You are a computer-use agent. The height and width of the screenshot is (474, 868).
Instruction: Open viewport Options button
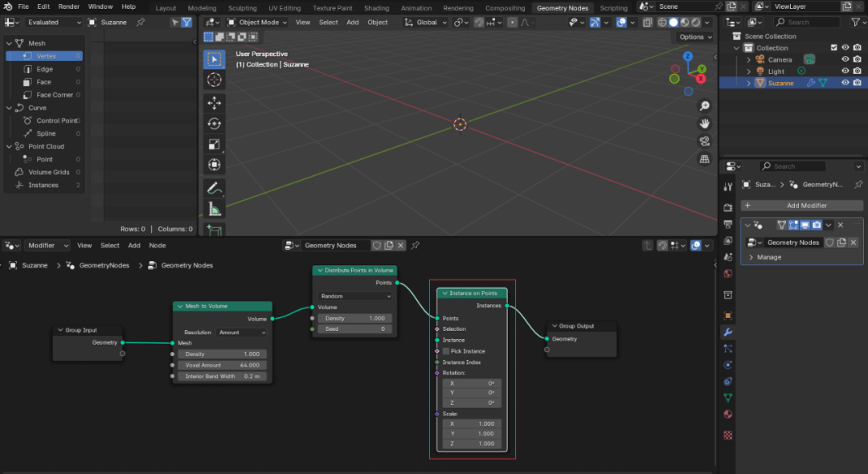[695, 37]
